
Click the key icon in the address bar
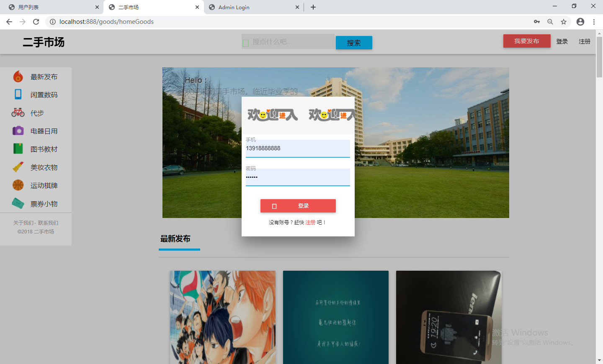[536, 21]
